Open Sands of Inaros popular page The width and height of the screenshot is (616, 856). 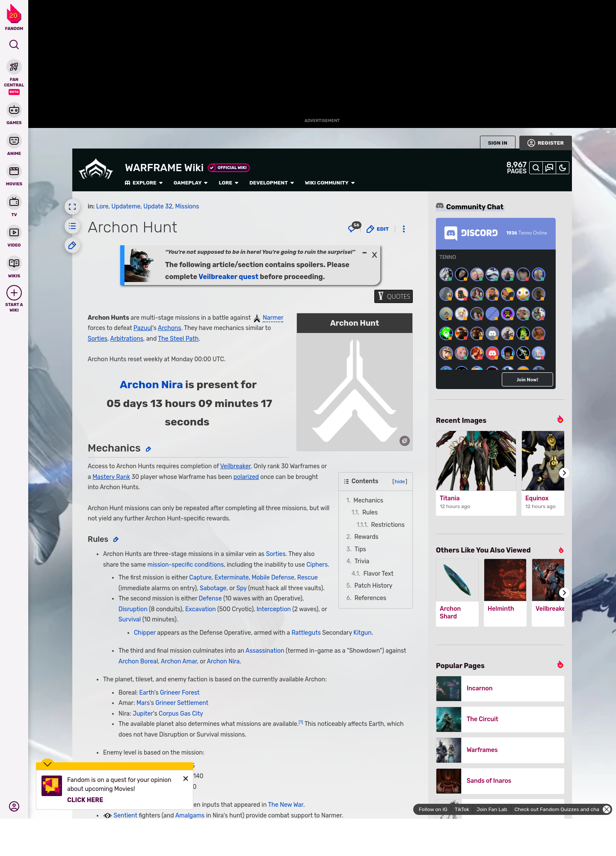click(x=500, y=781)
